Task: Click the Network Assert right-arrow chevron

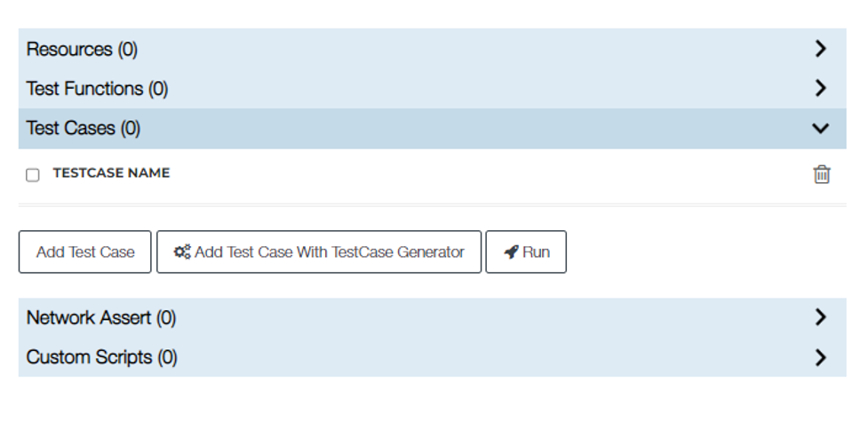Action: (821, 317)
